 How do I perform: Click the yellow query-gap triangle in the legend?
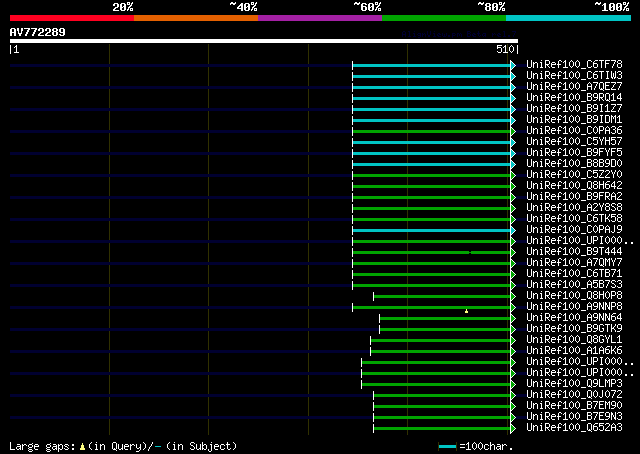coord(82,447)
